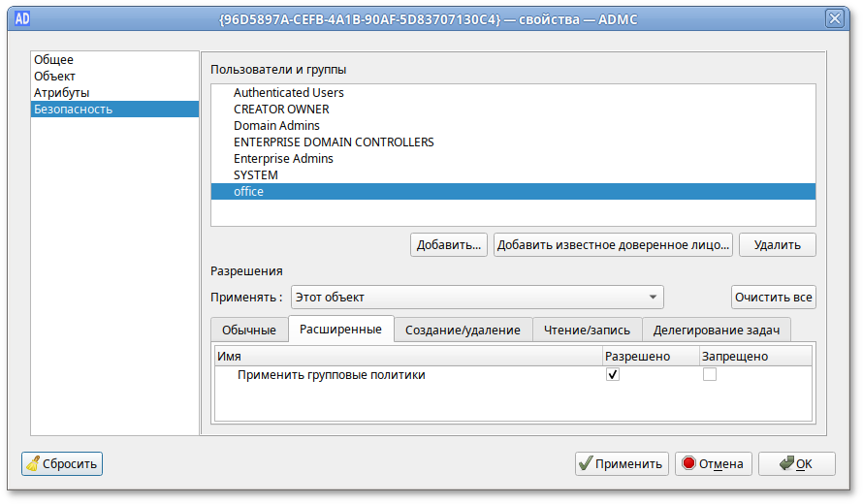Open the Атрибуты section

(114, 92)
